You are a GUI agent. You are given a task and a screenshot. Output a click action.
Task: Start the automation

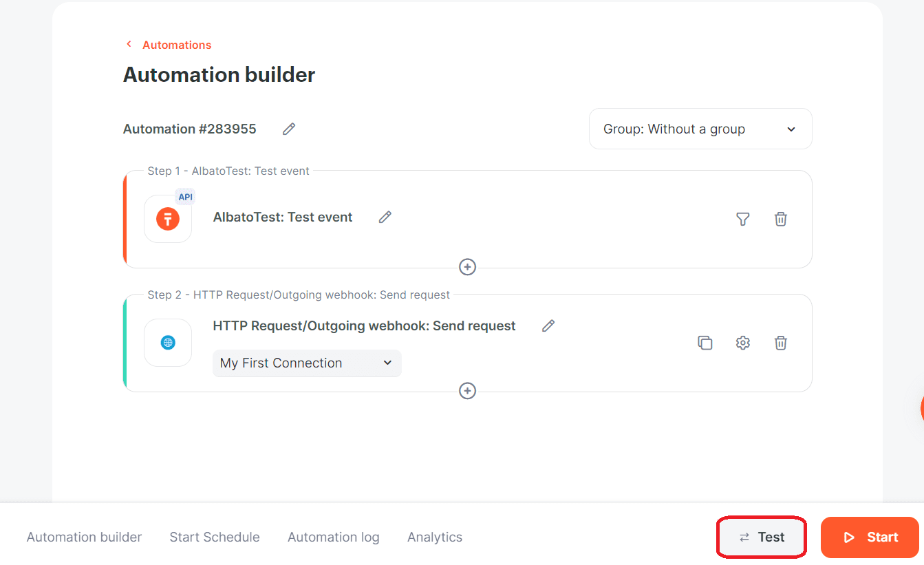tap(870, 537)
